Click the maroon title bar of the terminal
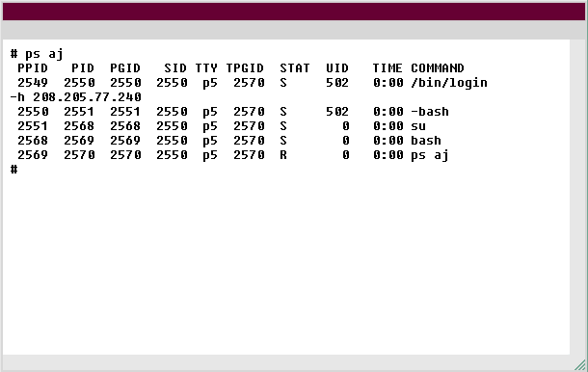This screenshot has width=588, height=372. pyautogui.click(x=294, y=12)
